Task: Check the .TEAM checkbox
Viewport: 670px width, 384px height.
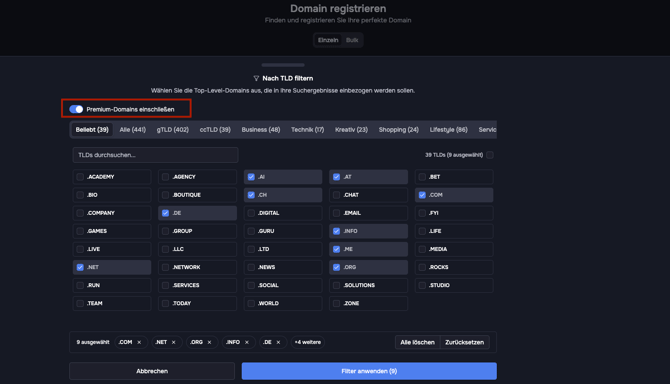Action: (80, 303)
